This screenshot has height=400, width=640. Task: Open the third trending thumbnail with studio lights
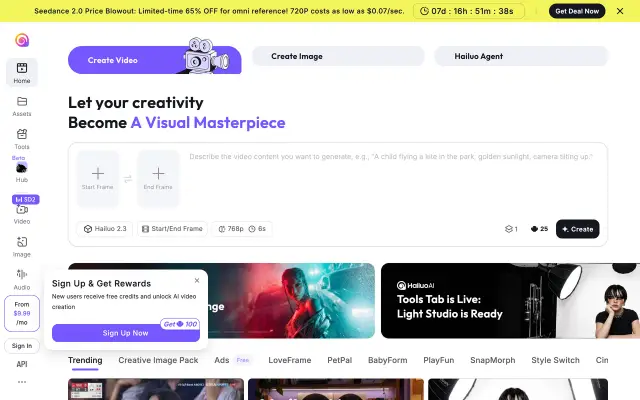click(x=518, y=389)
